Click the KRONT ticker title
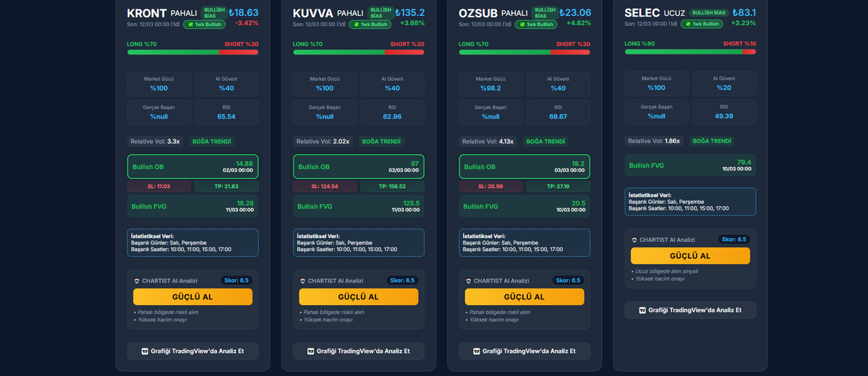The image size is (868, 376). [147, 13]
